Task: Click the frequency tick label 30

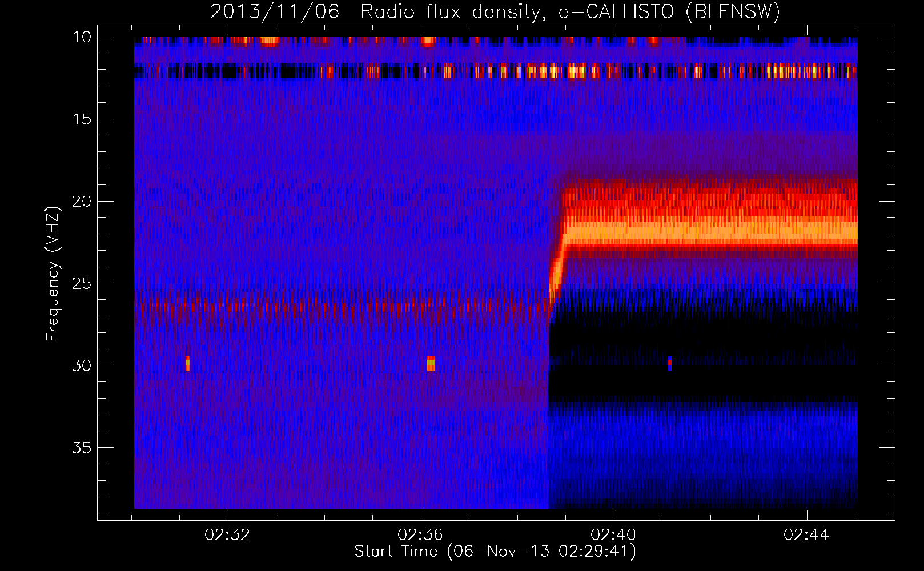Action: 82,365
